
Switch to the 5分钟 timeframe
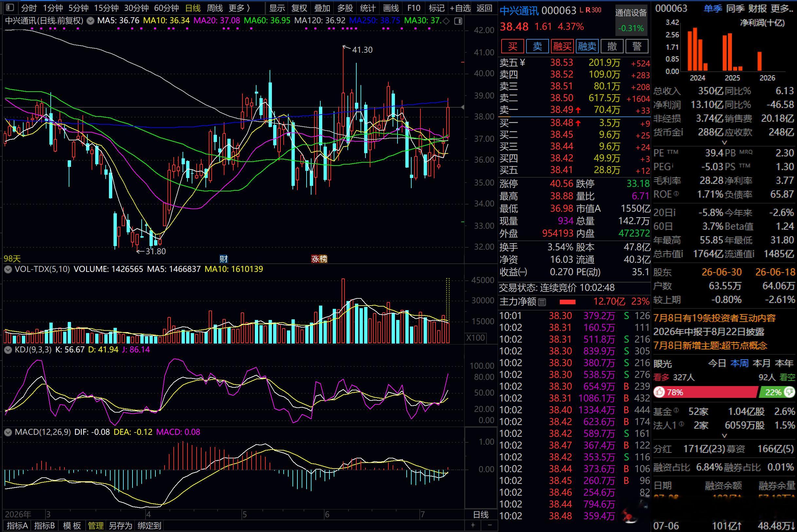[x=79, y=8]
